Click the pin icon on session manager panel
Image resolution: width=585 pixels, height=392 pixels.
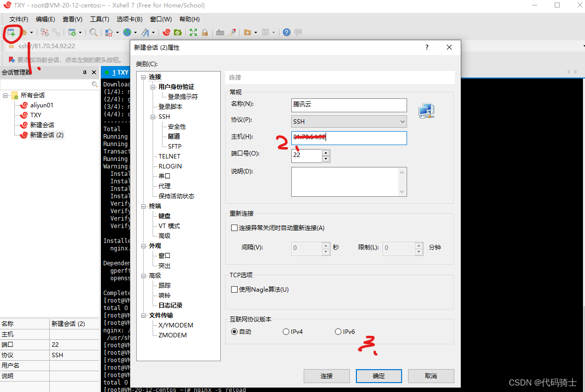tap(84, 73)
